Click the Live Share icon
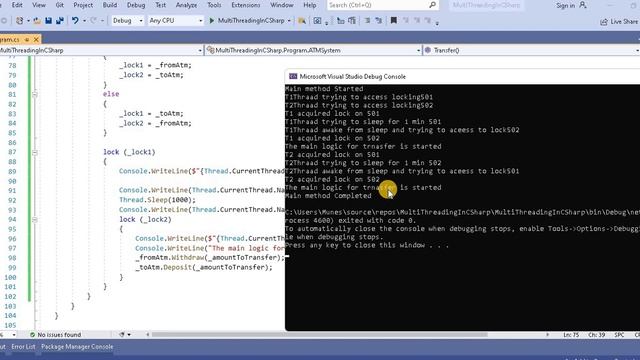Viewport: 640px width, 360px height. click(x=604, y=22)
